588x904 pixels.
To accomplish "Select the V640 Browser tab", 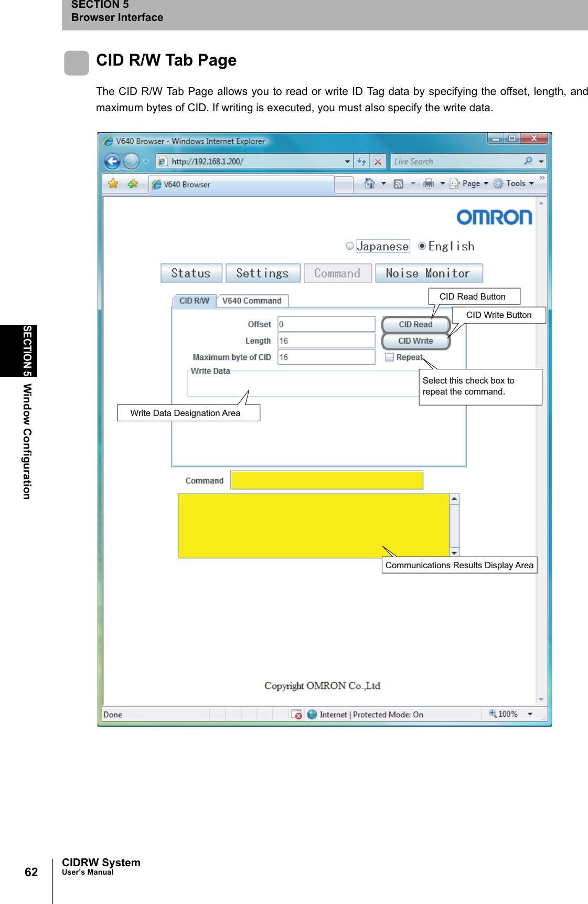I will point(241,185).
